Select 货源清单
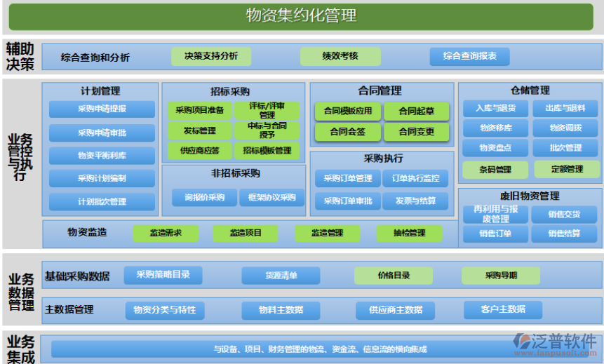 (281, 276)
